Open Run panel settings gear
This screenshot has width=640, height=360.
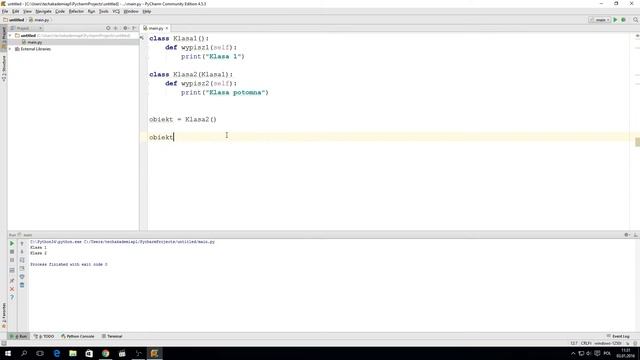point(627,235)
